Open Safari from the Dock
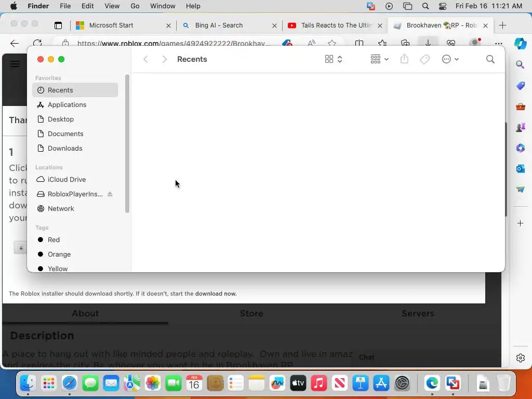532x399 pixels. [x=70, y=383]
